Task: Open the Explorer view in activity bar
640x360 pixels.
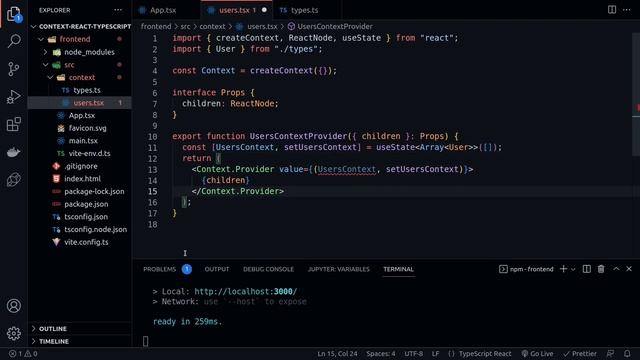Action: pos(14,14)
